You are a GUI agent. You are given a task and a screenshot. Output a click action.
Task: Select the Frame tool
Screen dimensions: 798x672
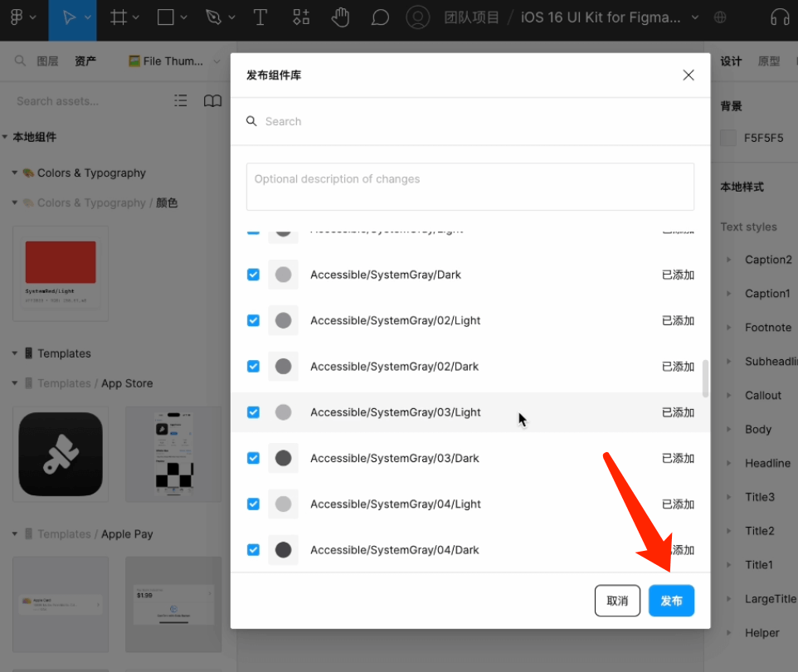(119, 17)
